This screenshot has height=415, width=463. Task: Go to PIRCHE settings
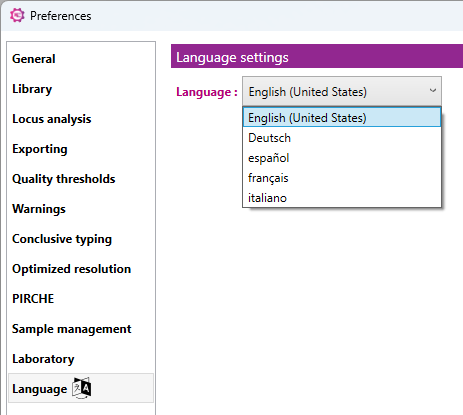click(33, 299)
